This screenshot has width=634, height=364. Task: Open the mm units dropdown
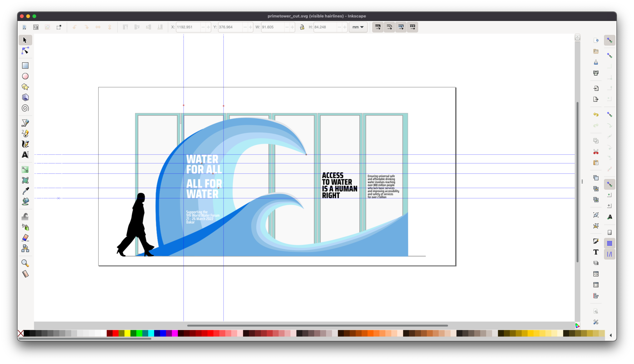coord(358,27)
